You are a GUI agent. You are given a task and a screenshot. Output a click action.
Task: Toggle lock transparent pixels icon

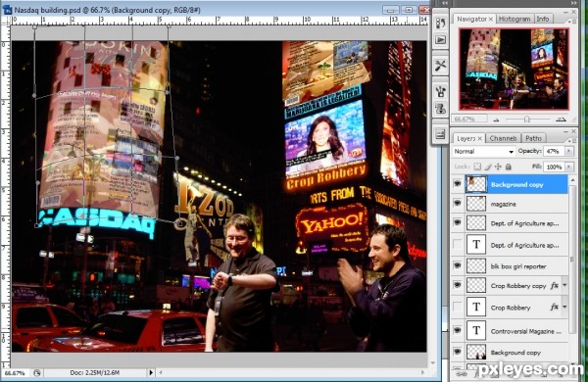click(x=477, y=167)
